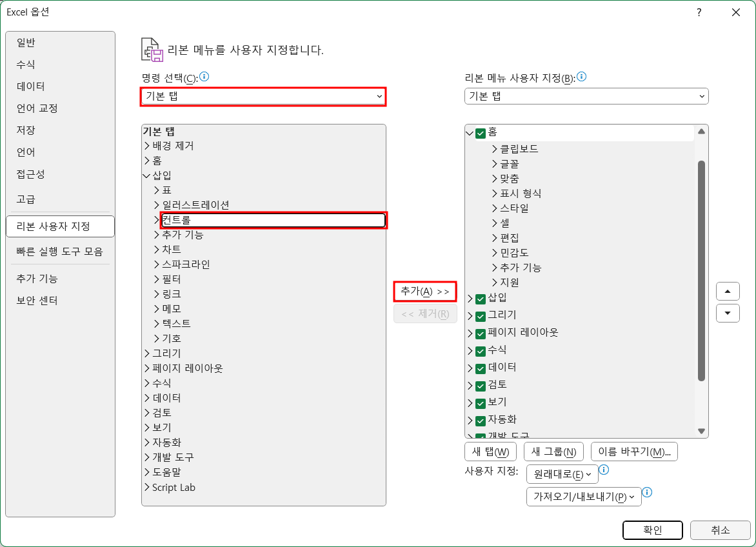
Task: Expand the 배경 제거 node
Action: (146, 146)
